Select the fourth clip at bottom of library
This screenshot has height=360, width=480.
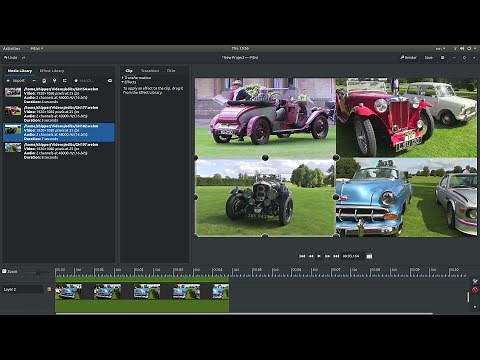pos(58,151)
